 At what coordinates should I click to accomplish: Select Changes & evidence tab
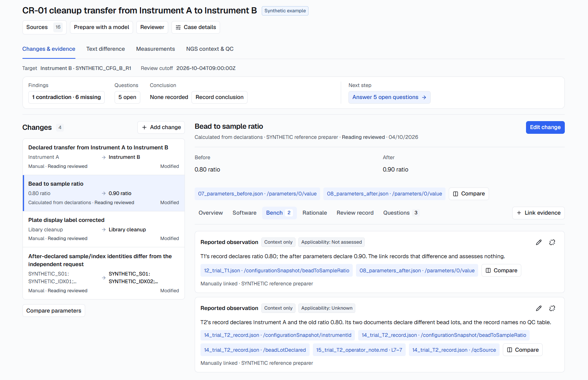point(49,49)
